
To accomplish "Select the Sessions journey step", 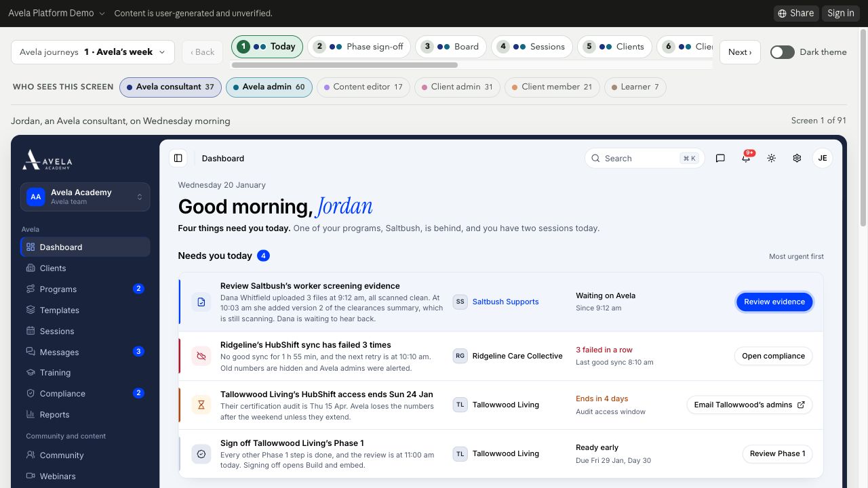I will (x=532, y=47).
